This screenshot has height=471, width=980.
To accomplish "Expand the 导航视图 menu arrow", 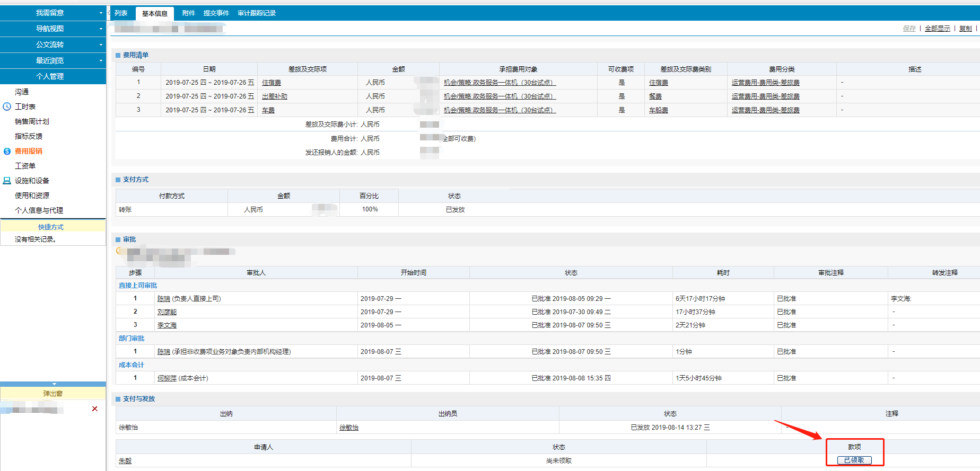I will pos(101,29).
